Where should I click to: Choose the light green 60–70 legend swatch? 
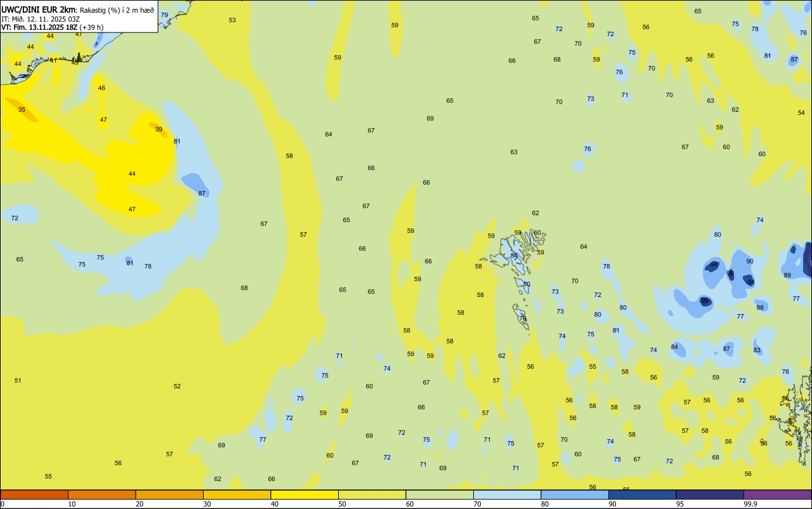pos(440,494)
